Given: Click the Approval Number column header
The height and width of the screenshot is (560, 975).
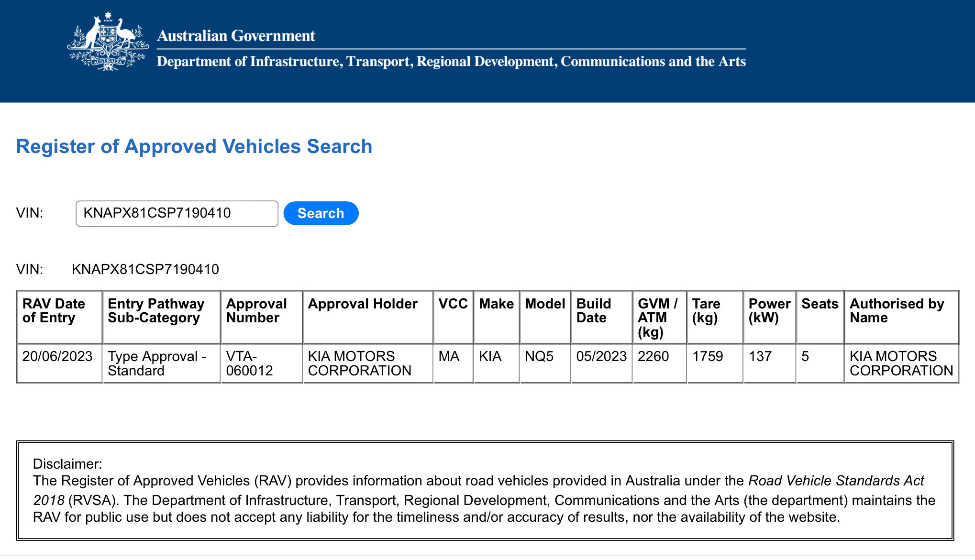Looking at the screenshot, I should (256, 311).
